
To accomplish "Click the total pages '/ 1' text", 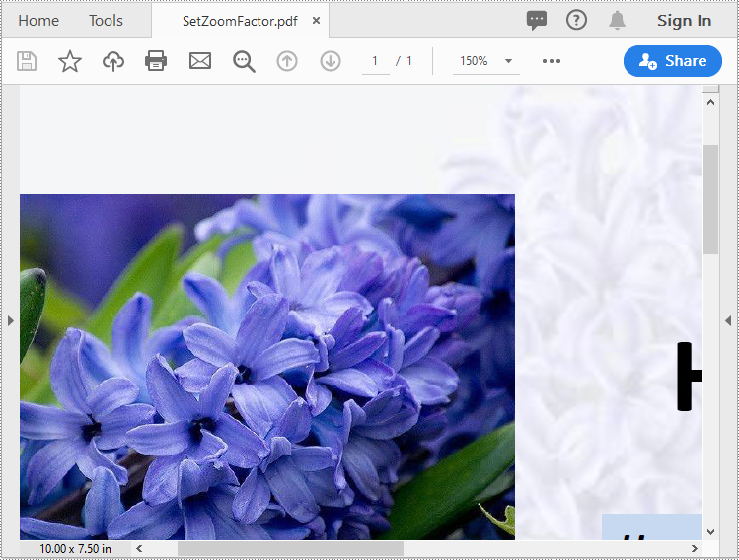I will [x=404, y=61].
